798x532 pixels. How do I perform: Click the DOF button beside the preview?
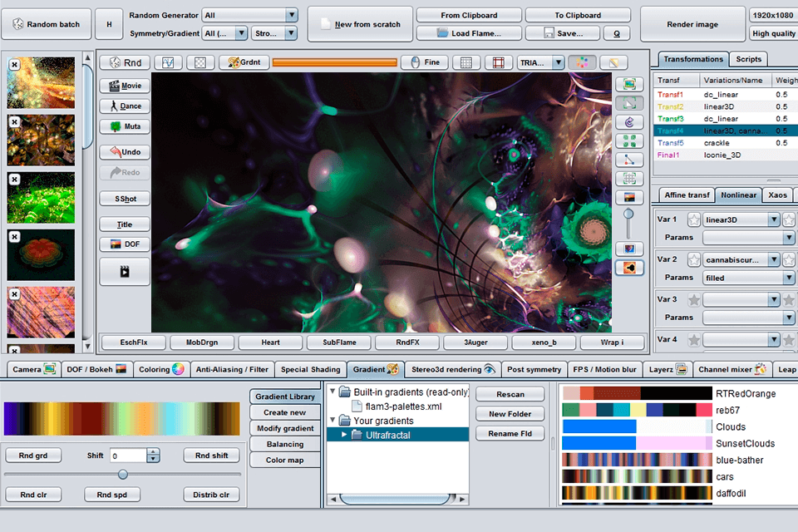pos(125,244)
